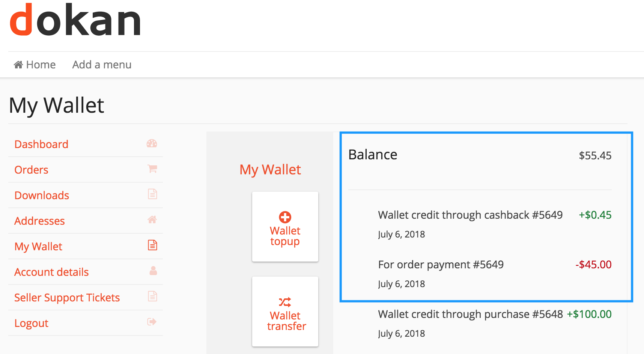
Task: Click the Seller Support Tickets link
Action: pyautogui.click(x=67, y=298)
